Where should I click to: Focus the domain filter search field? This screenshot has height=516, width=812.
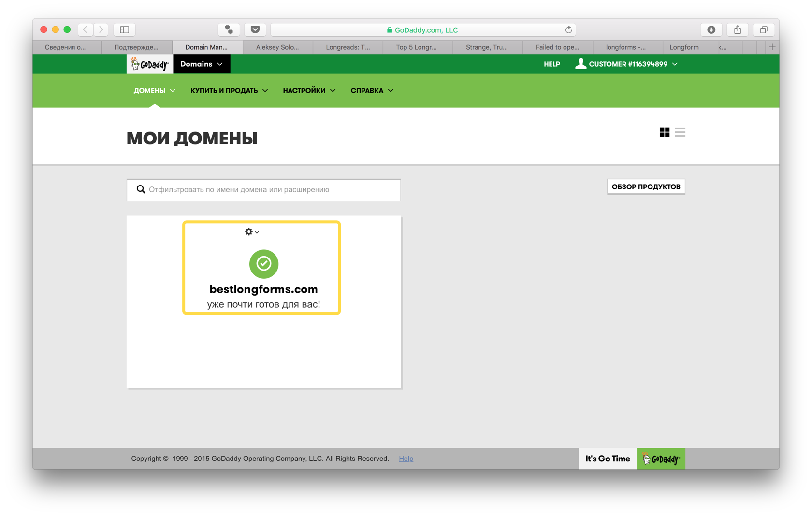(x=263, y=190)
